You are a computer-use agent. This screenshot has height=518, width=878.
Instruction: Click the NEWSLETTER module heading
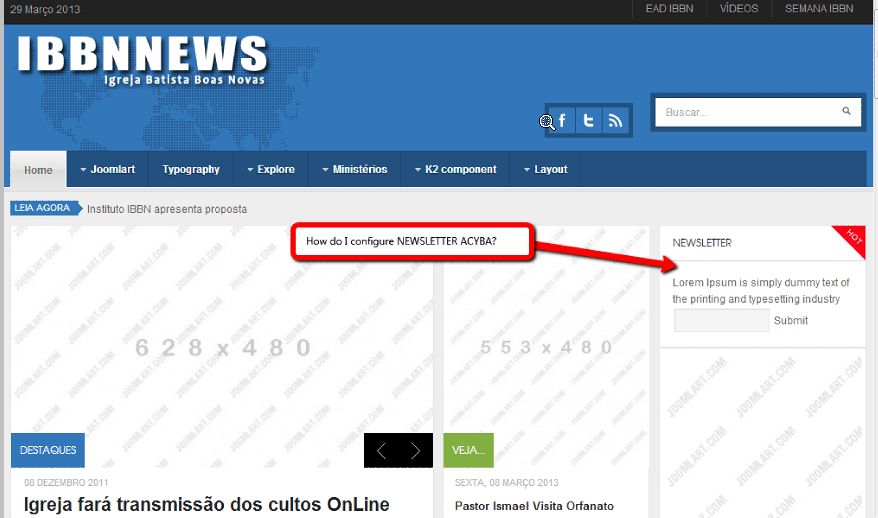[702, 243]
